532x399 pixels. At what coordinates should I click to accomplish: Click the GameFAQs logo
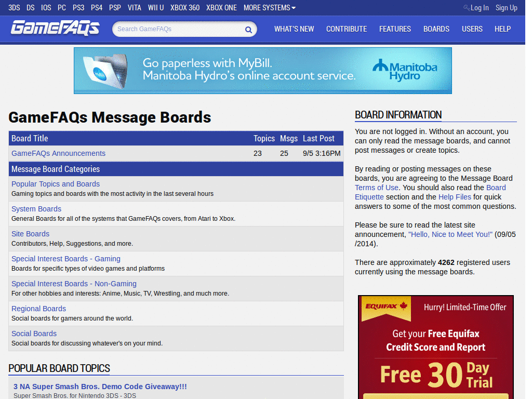tap(54, 29)
